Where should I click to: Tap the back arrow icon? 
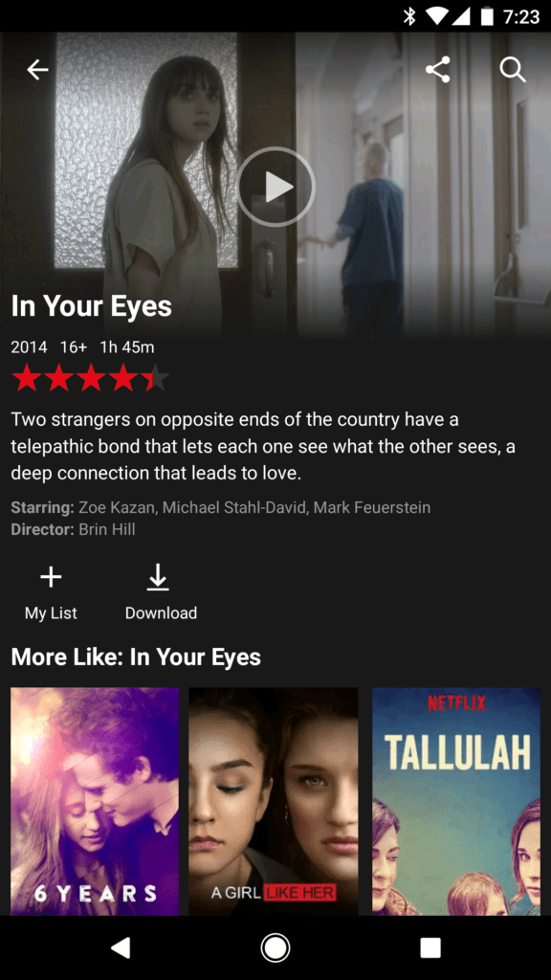pos(37,70)
